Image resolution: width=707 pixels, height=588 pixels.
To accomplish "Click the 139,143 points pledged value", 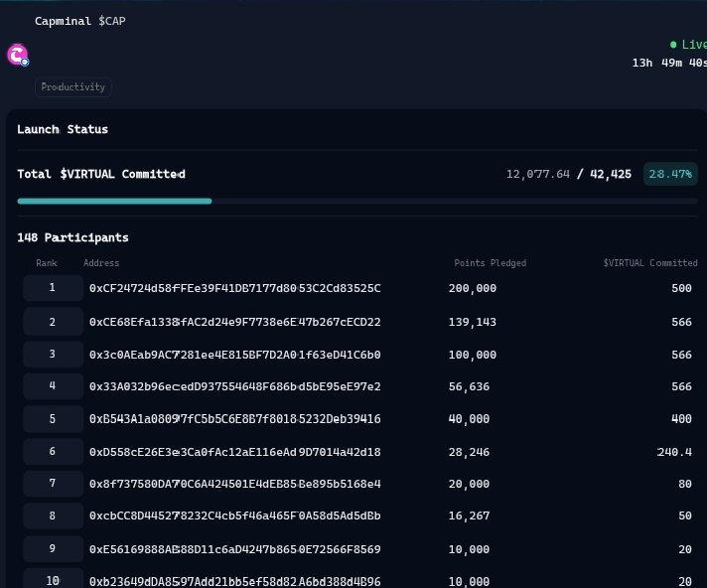I will (x=473, y=322).
